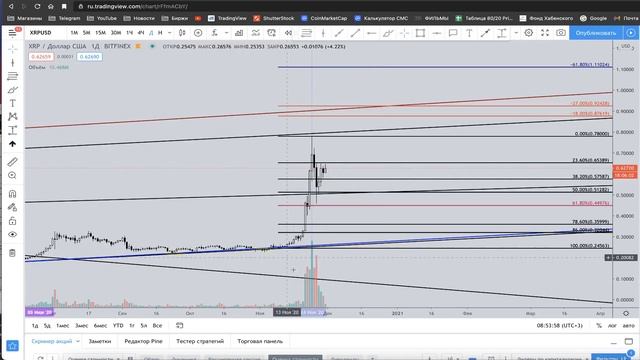This screenshot has width=640, height=360.
Task: Toggle logarithmic scale лог
Action: (x=612, y=325)
